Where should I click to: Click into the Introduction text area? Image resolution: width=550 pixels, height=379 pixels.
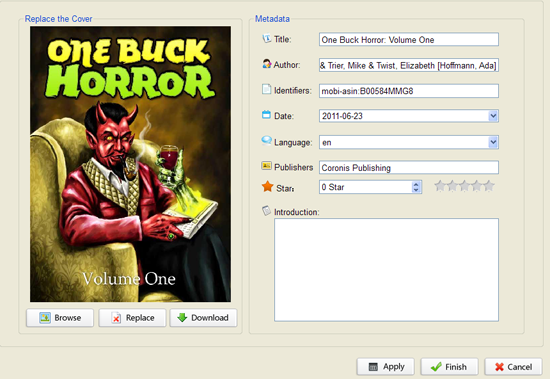(386, 270)
